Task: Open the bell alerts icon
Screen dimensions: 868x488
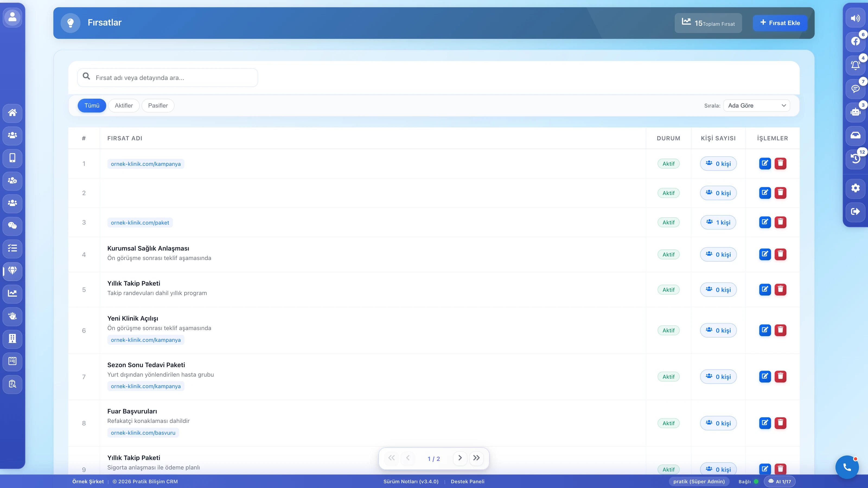Action: click(x=855, y=65)
